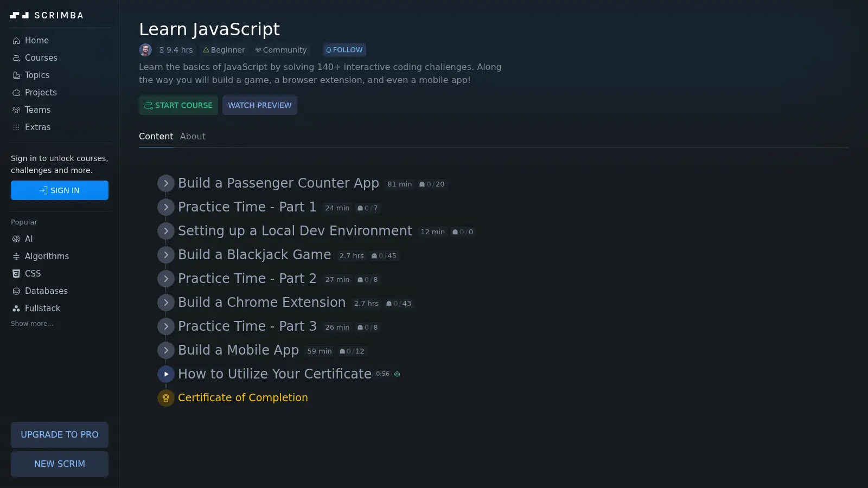Click Practice Time - Part 2 title
The image size is (868, 488).
tap(247, 279)
